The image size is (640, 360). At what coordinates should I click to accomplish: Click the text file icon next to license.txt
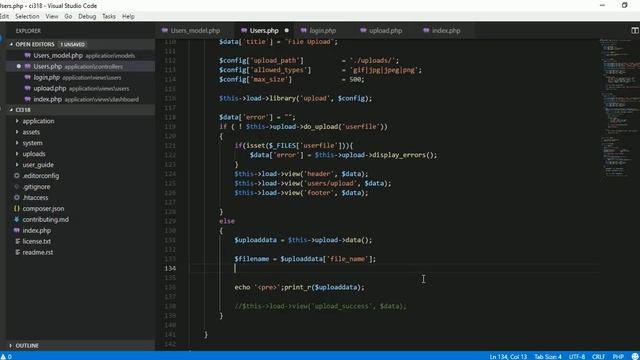[18, 242]
